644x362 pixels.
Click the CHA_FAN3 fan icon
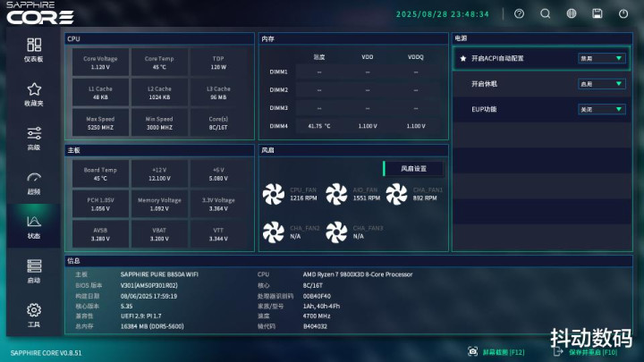click(x=336, y=232)
